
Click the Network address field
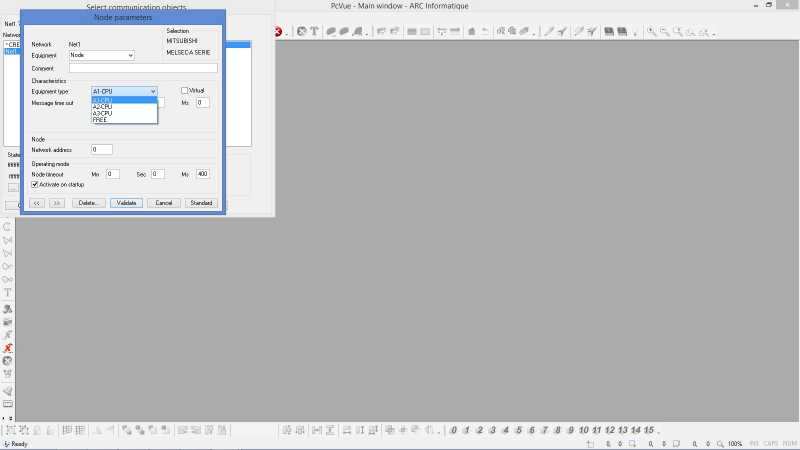(x=102, y=149)
